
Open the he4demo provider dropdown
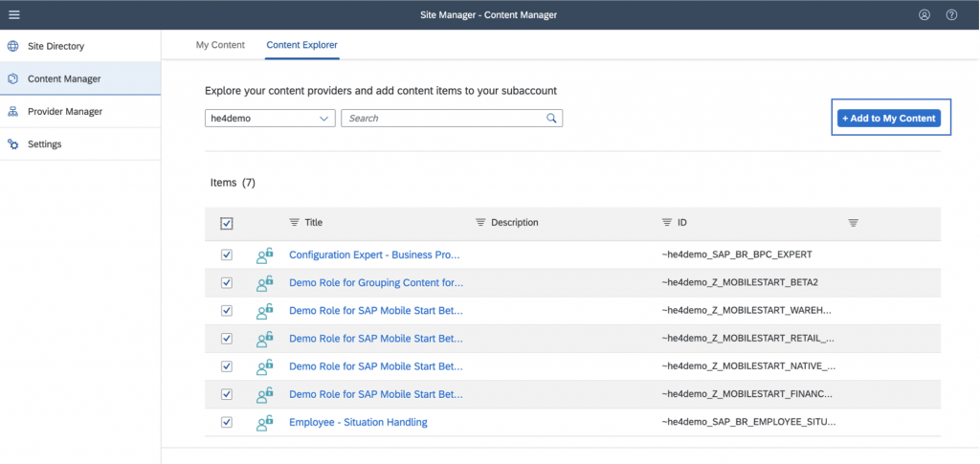270,118
